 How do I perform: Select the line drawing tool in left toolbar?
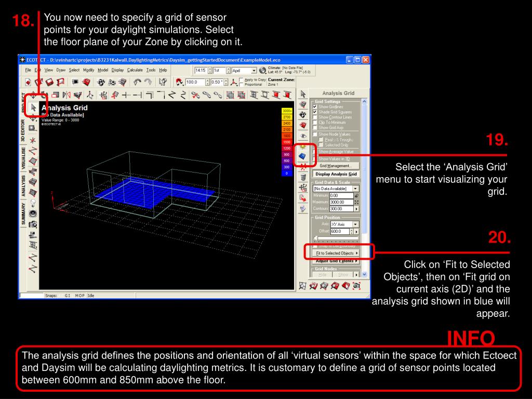pyautogui.click(x=33, y=150)
